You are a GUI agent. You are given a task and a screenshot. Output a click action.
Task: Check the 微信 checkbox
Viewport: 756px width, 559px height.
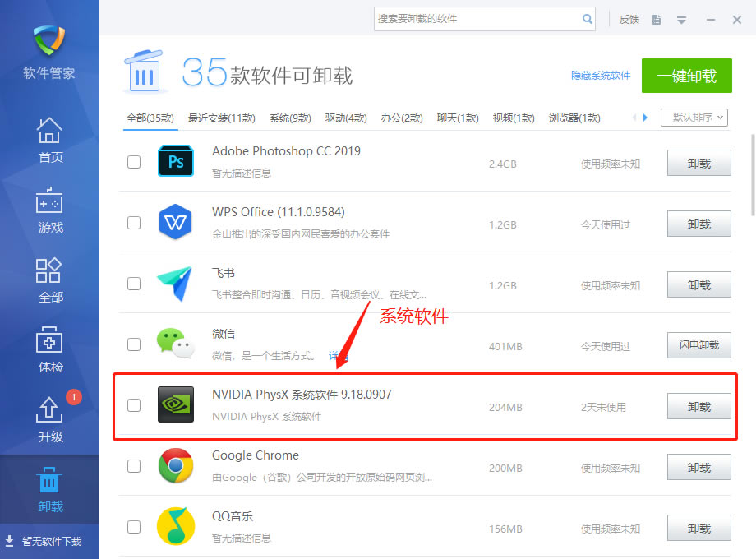coord(134,344)
